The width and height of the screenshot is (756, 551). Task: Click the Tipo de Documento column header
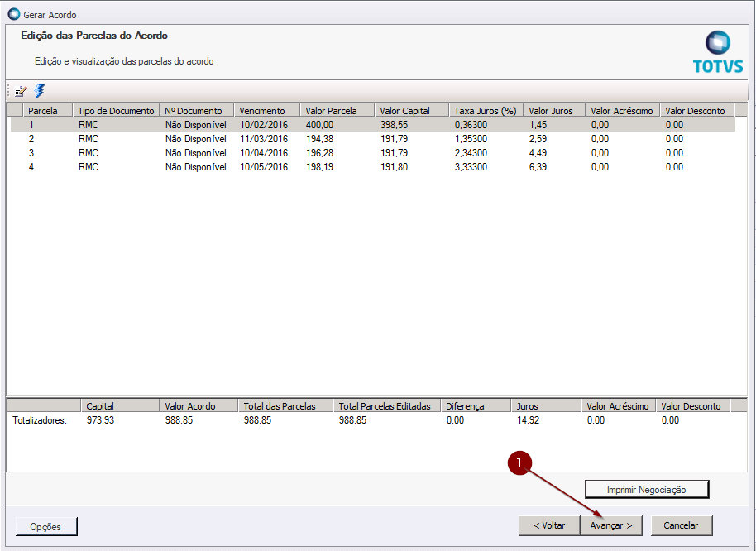coord(116,110)
